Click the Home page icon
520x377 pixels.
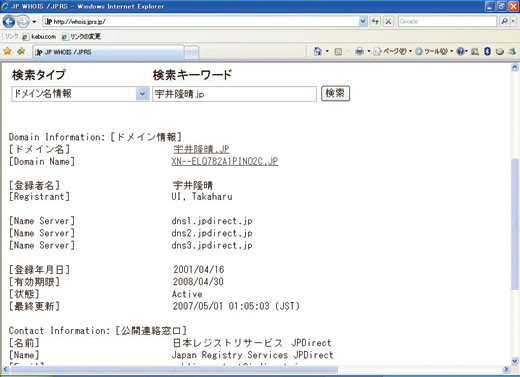[x=318, y=51]
